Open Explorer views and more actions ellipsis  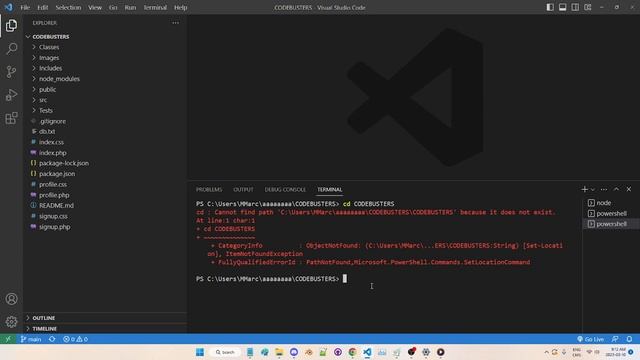tap(176, 23)
